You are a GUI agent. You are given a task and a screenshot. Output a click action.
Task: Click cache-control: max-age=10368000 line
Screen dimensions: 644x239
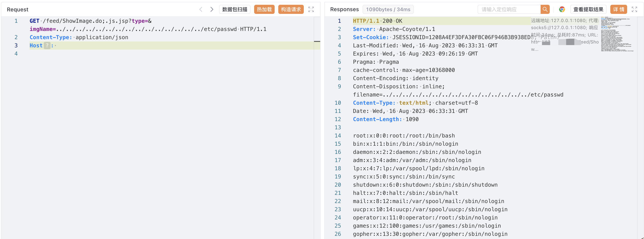404,70
